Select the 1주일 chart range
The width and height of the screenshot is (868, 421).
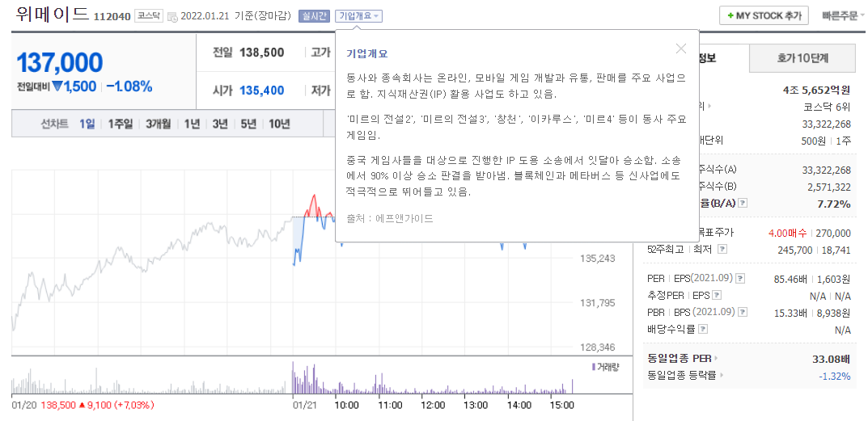coord(121,124)
